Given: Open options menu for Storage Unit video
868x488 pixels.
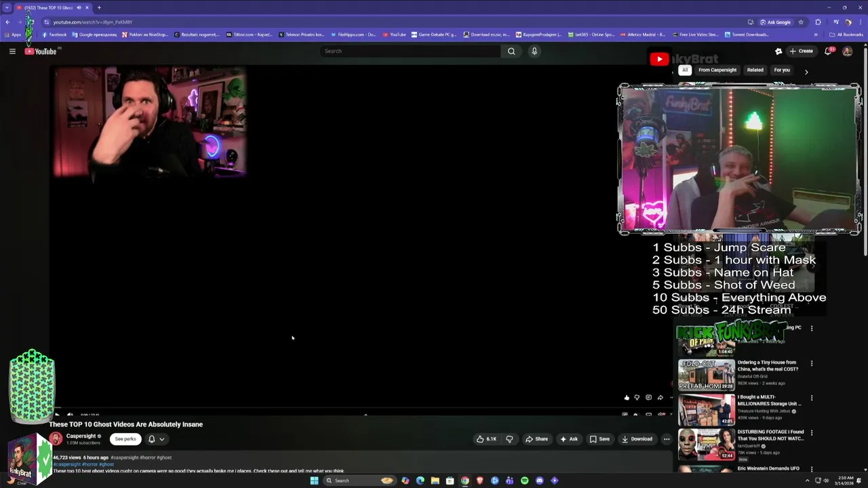Looking at the screenshot, I should [x=812, y=398].
